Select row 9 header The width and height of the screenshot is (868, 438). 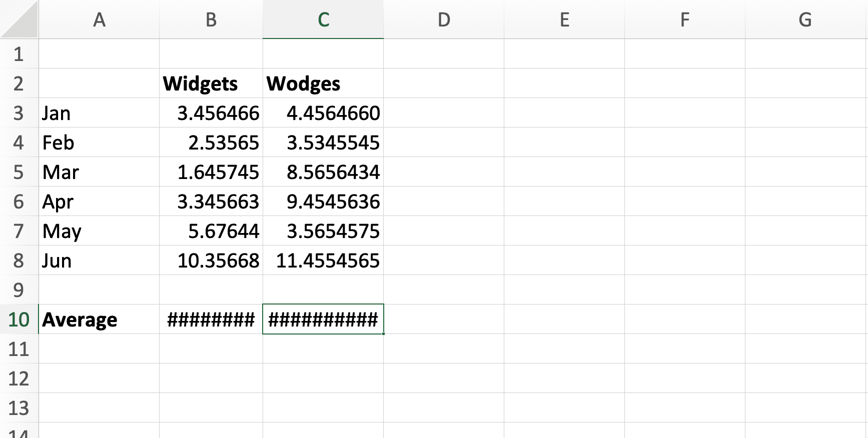tap(19, 289)
